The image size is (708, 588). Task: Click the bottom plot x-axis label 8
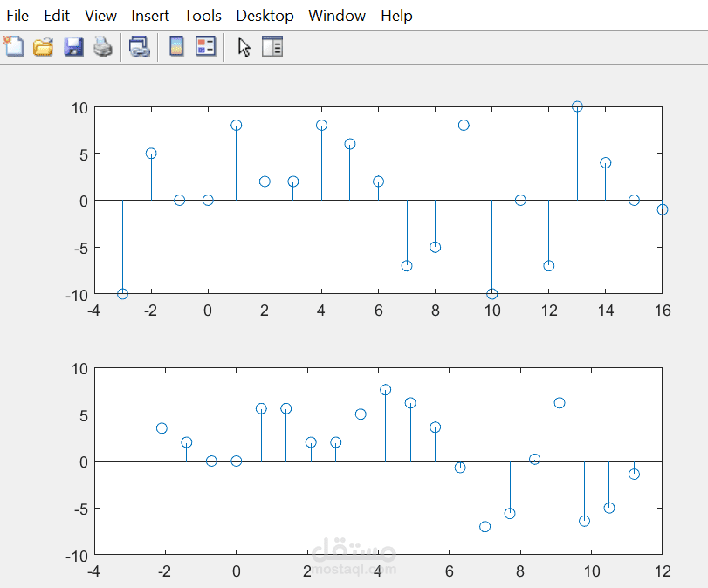click(x=520, y=571)
